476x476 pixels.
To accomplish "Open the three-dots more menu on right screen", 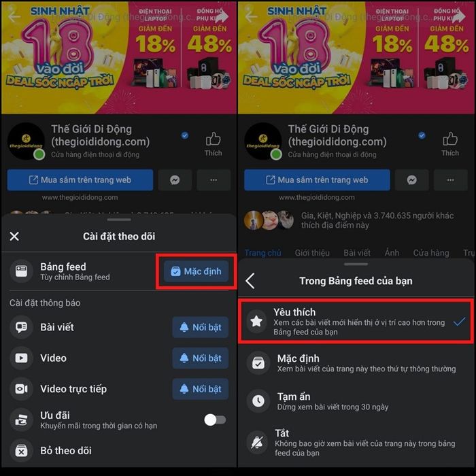I will (x=450, y=180).
